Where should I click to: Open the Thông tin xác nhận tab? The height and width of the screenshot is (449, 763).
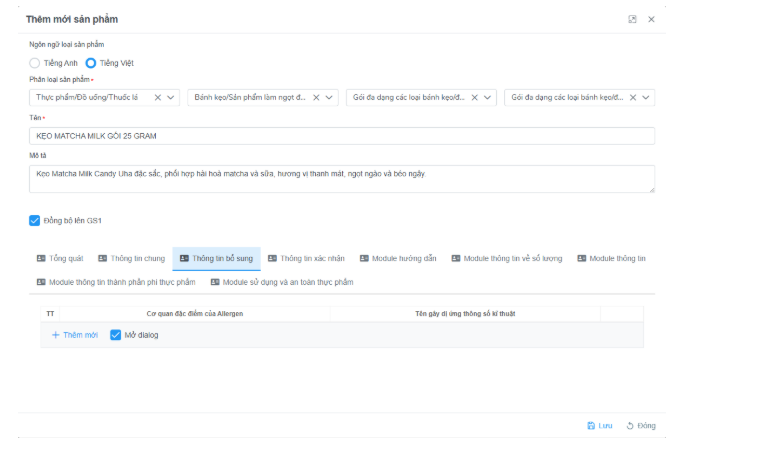point(306,258)
